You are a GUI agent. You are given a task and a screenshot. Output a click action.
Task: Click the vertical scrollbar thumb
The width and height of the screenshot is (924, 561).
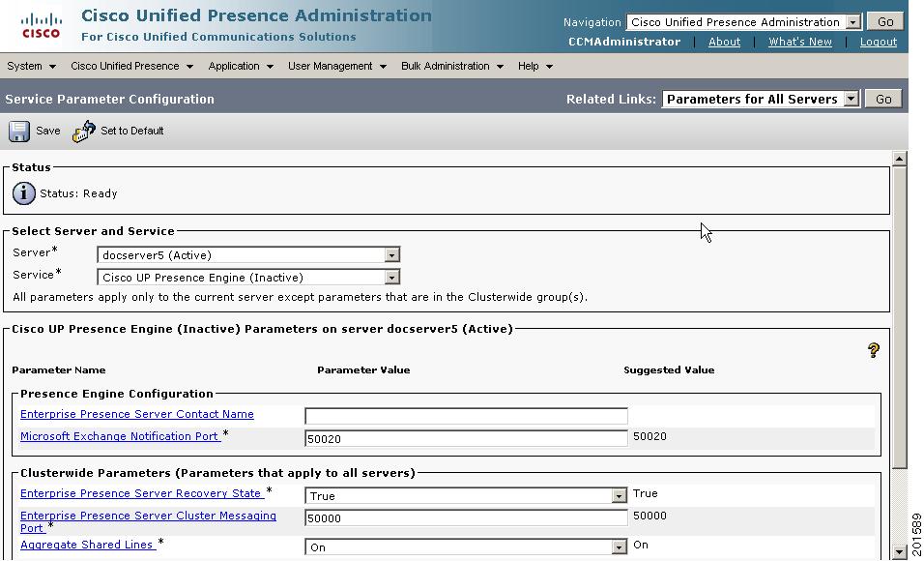coord(899,318)
